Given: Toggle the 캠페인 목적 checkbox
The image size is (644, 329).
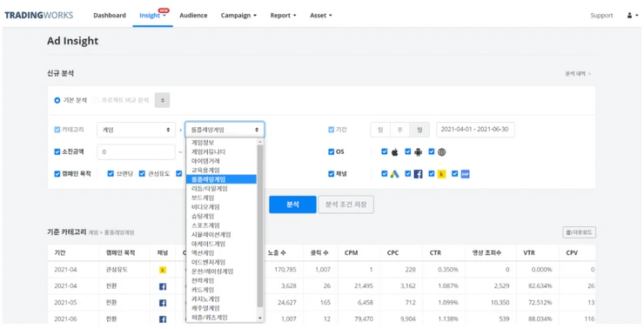Looking at the screenshot, I should pyautogui.click(x=57, y=174).
